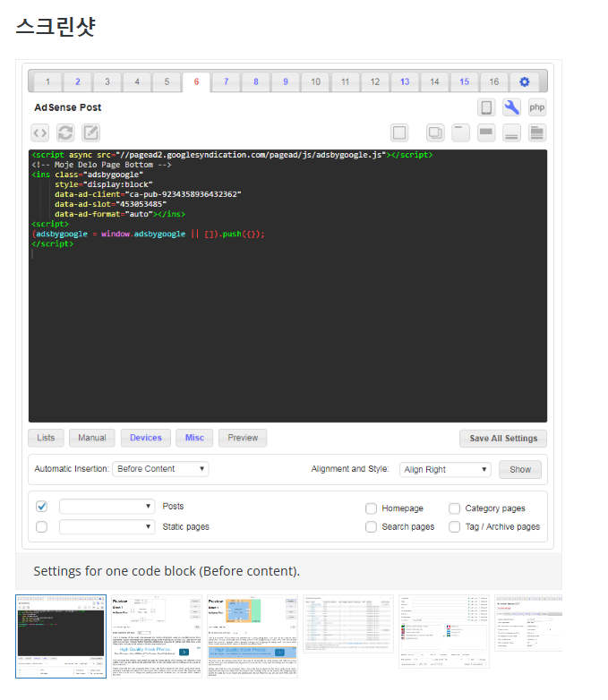Click the Preview button
608x700 pixels.
[243, 438]
